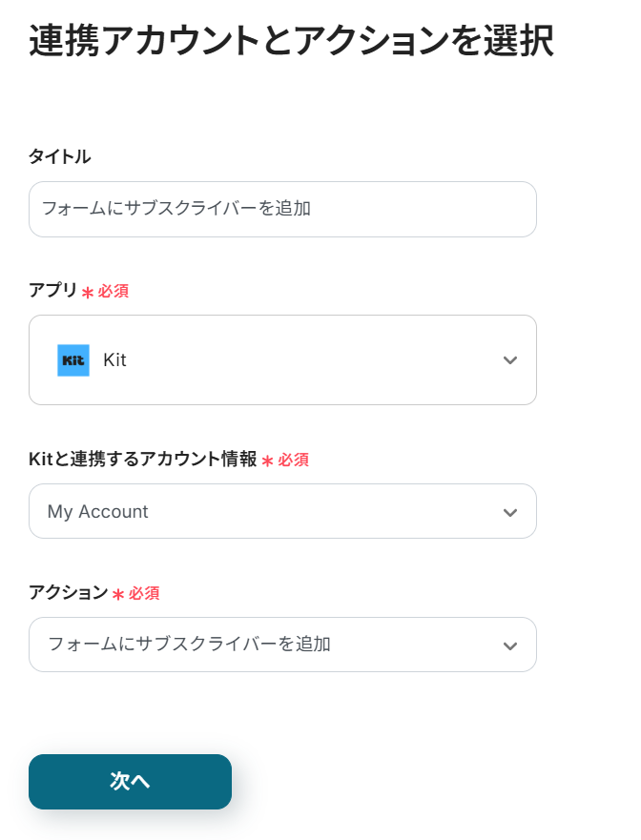Click the red asterisk beside アクション
Image resolution: width=641 pixels, height=840 pixels.
pyautogui.click(x=118, y=595)
